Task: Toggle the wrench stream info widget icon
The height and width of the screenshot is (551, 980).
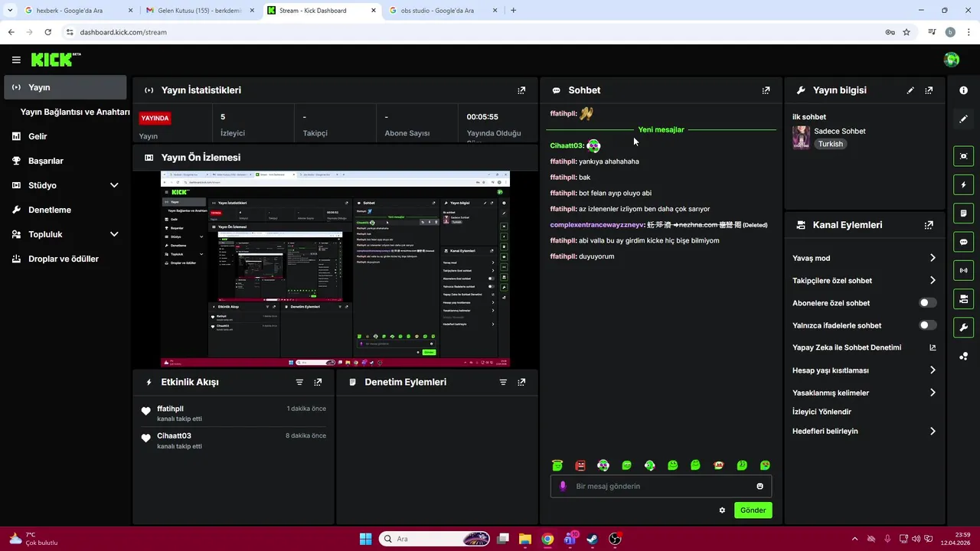Action: [963, 328]
